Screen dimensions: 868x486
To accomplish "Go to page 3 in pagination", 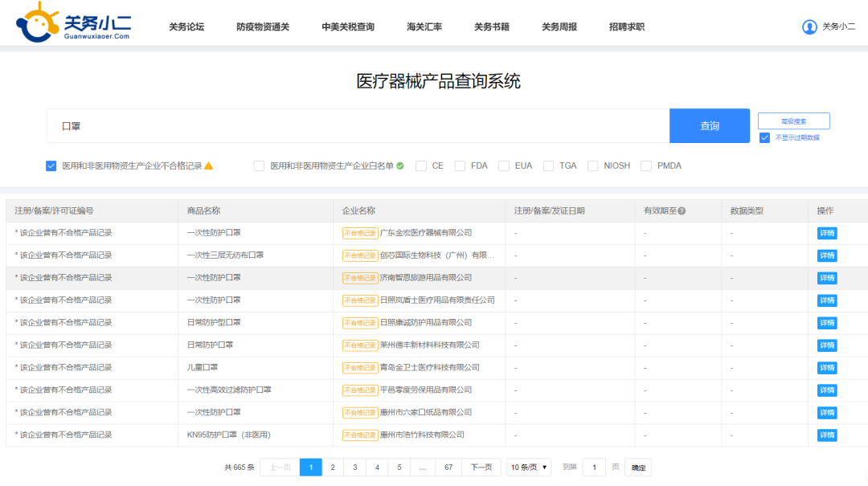I will tap(355, 468).
